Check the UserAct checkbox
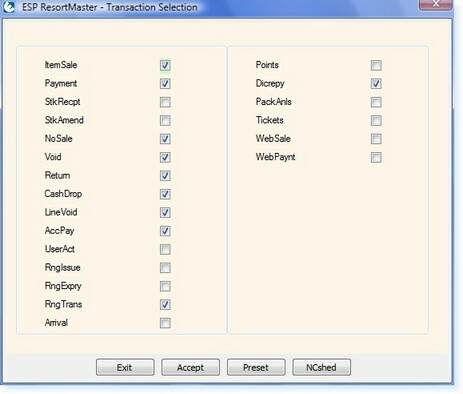 [165, 249]
